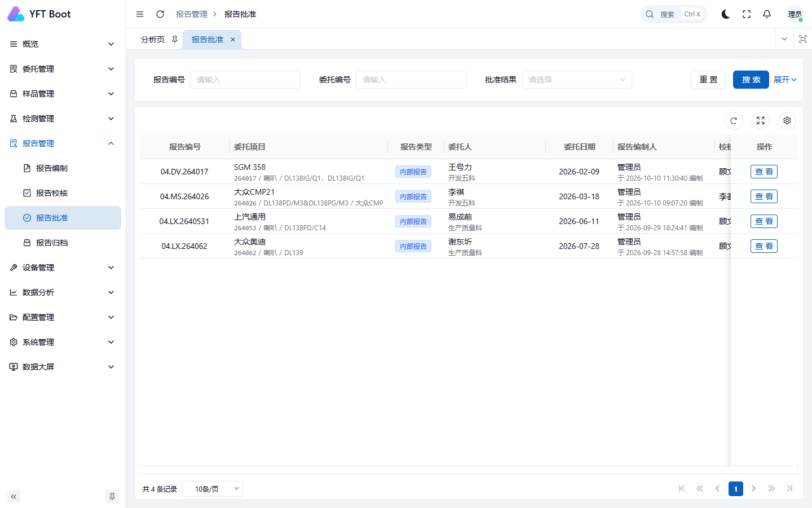
Task: Toggle table fullscreen icon
Action: point(761,121)
